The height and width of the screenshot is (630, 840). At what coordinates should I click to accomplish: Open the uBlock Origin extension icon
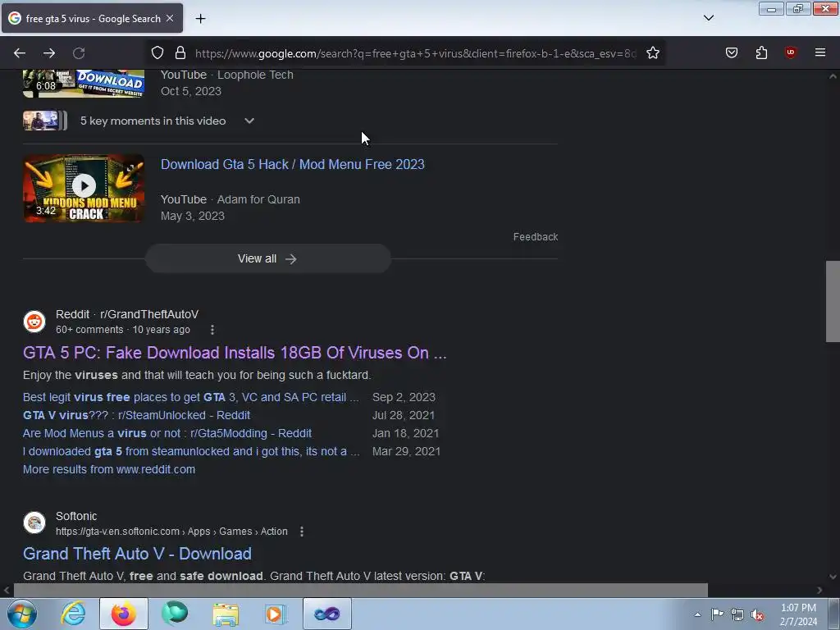(x=791, y=52)
